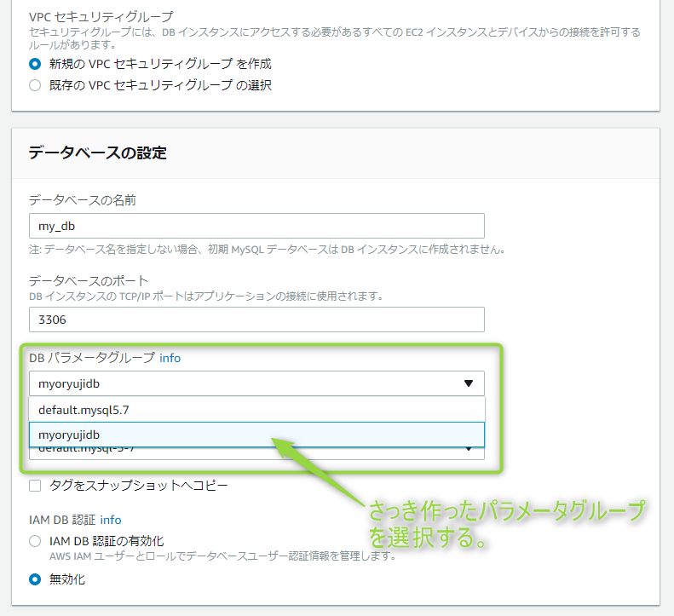
Task: Click the partially hidden option group dropdown arrow
Action: pyautogui.click(x=469, y=450)
